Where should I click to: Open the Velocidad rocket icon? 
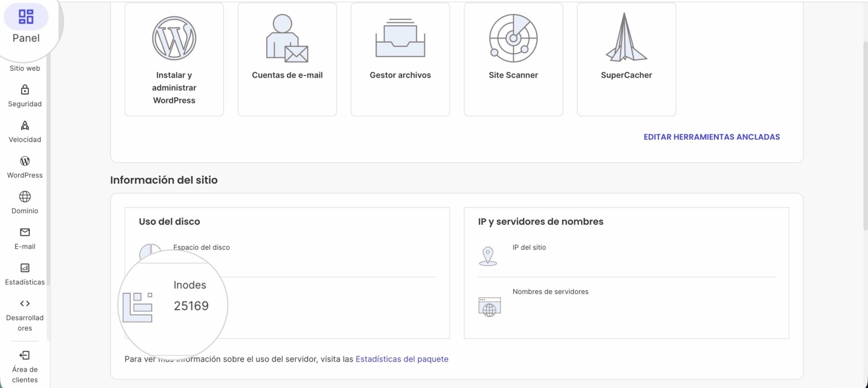point(25,125)
